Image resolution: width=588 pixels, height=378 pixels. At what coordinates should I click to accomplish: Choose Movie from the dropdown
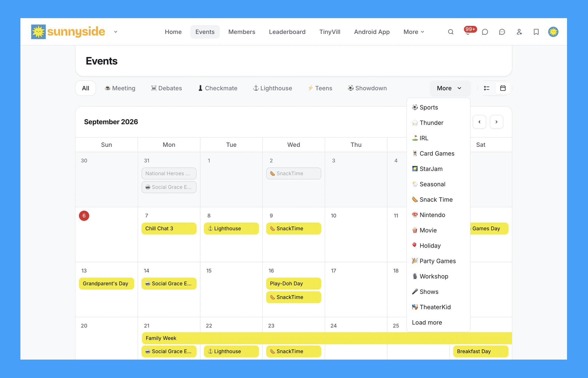(438, 230)
